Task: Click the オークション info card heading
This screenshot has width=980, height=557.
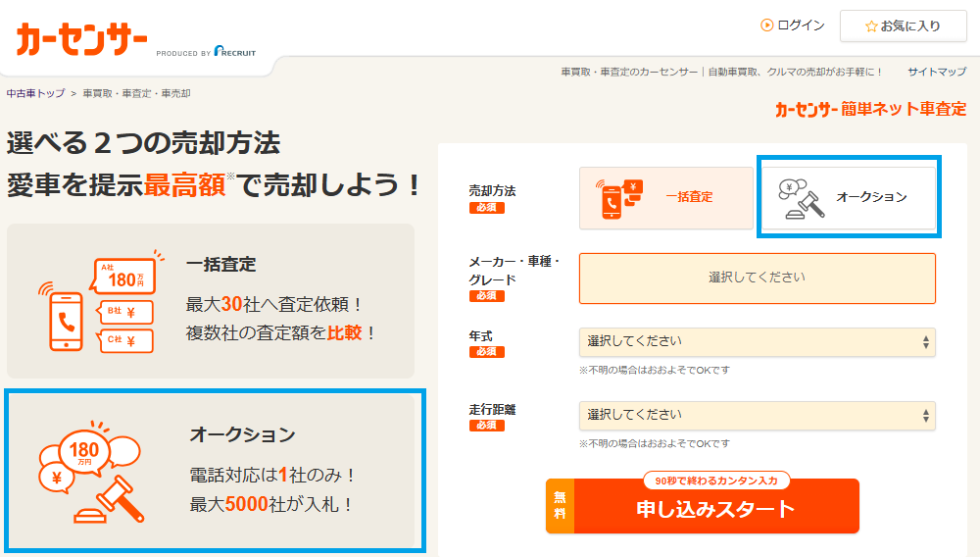Action: 242,434
